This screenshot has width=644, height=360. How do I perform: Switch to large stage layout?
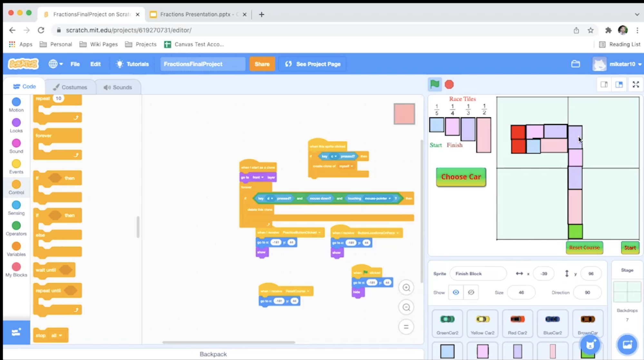coord(619,85)
